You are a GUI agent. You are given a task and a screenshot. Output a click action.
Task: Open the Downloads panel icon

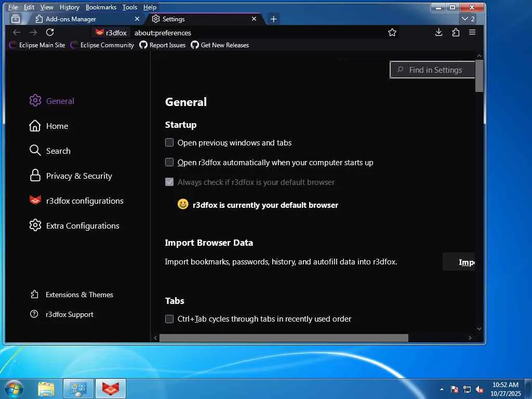438,33
